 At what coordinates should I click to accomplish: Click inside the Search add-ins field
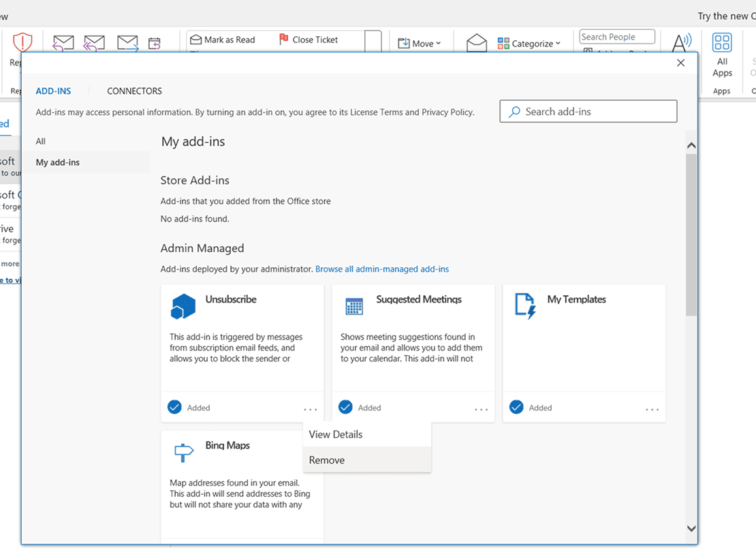pos(588,111)
